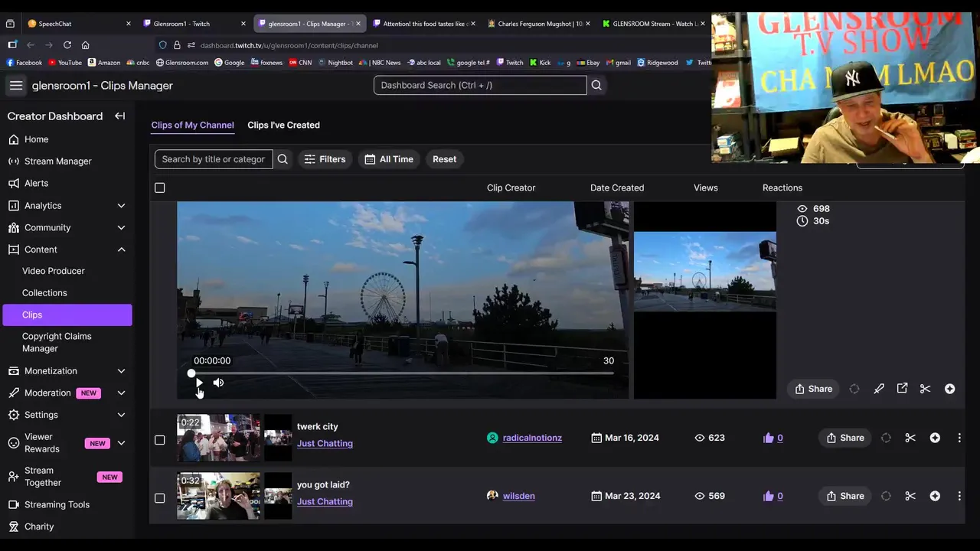Toggle the select all clips checkbox
980x551 pixels.
pos(160,187)
